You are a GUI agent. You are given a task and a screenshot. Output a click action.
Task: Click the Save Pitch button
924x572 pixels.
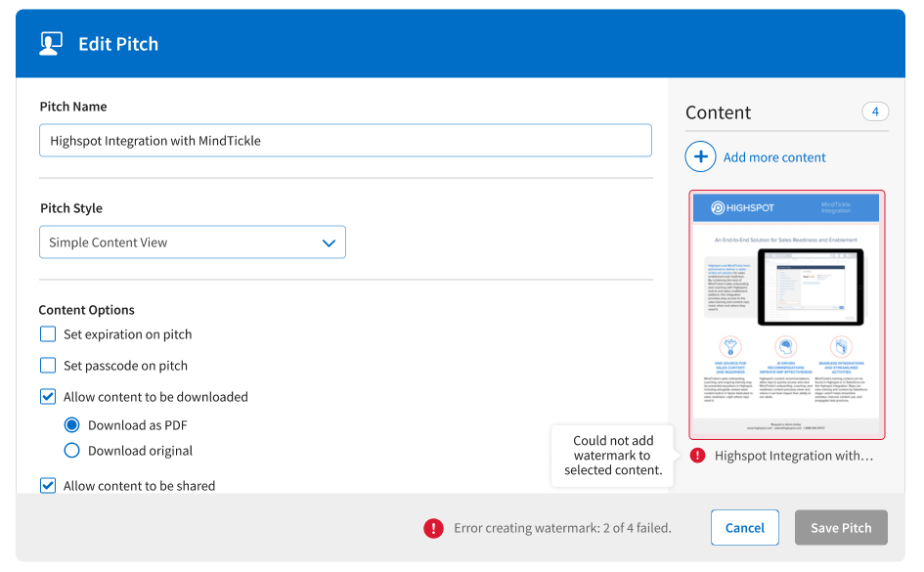[841, 527]
